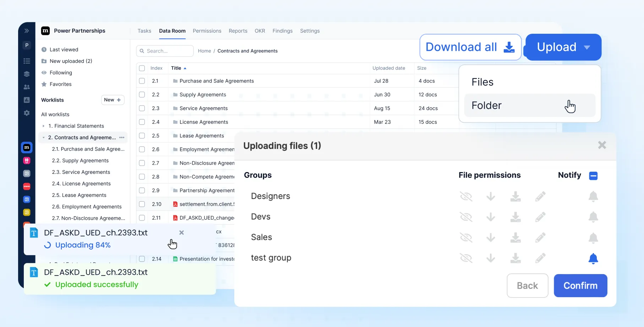Expand the collapsed left sidebar chevrons
Image resolution: width=644 pixels, height=327 pixels.
(x=27, y=31)
